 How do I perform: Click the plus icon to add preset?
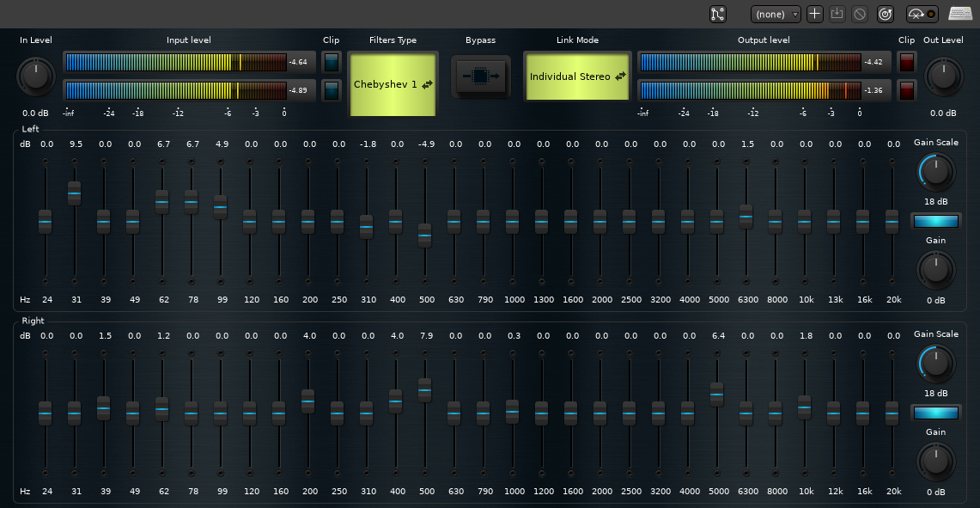pyautogui.click(x=815, y=14)
